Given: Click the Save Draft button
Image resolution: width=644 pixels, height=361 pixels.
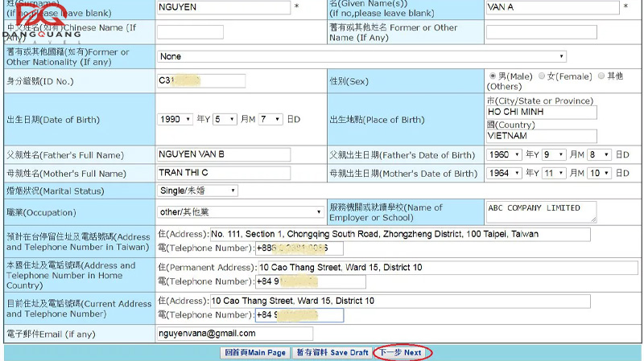Looking at the screenshot, I should 332,353.
